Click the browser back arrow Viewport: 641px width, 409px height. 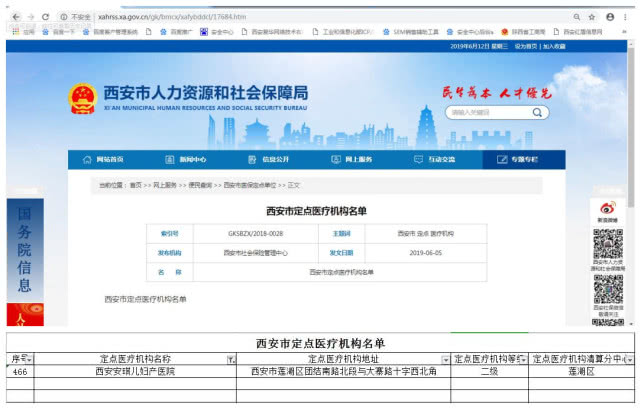coord(16,17)
